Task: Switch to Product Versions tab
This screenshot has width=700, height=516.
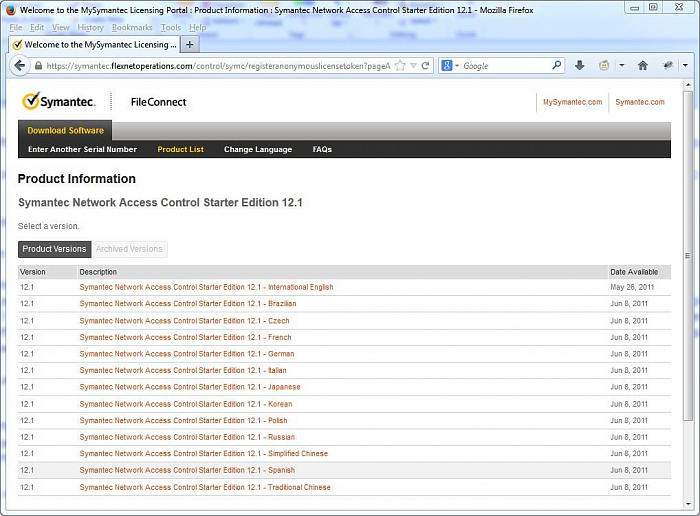Action: [54, 249]
